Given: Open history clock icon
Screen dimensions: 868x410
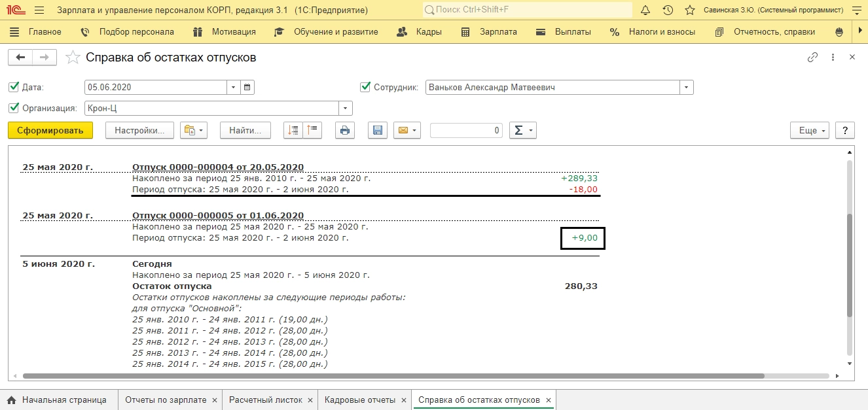Looking at the screenshot, I should tap(668, 10).
